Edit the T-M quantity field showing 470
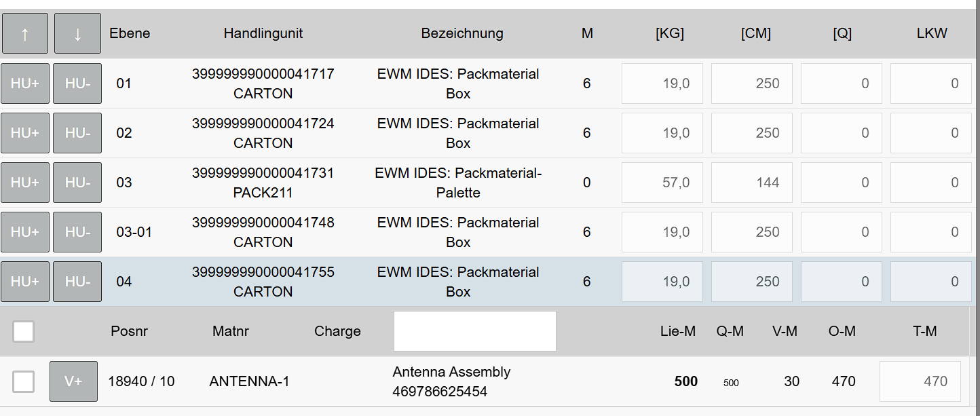Screen dimensions: 980x416 (x=920, y=381)
